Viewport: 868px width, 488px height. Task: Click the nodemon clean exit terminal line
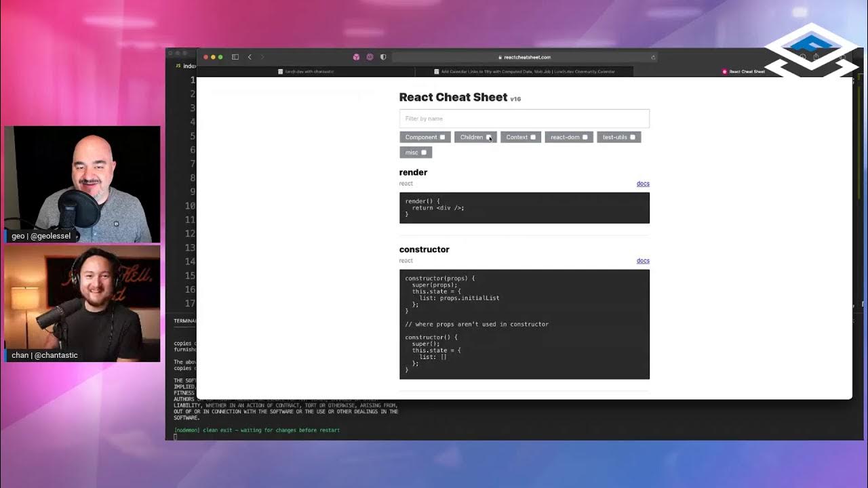[x=257, y=430]
